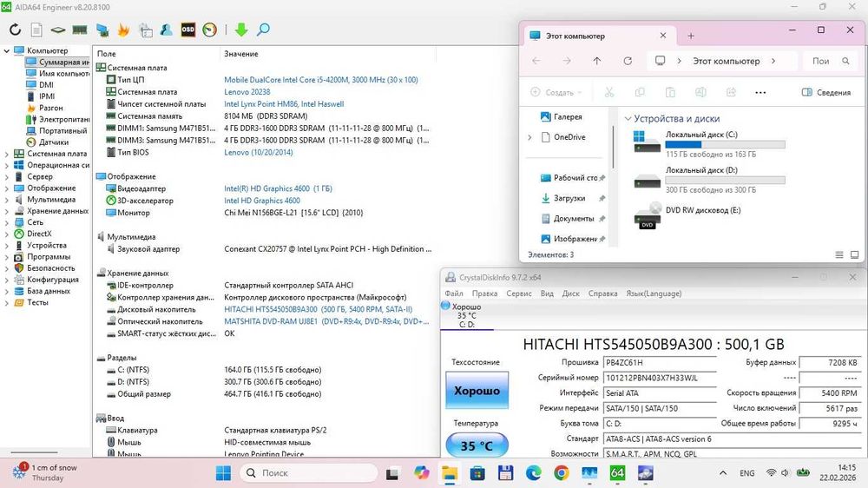868x488 pixels.
Task: Expand the Тесты tree node
Action: 7,303
